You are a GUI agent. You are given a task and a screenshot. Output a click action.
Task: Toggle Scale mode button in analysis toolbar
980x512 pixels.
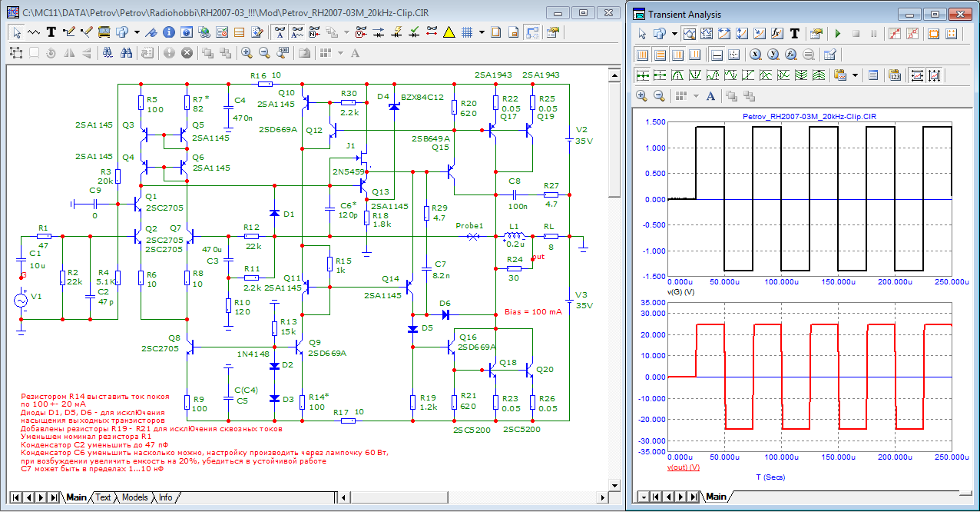coord(689,34)
